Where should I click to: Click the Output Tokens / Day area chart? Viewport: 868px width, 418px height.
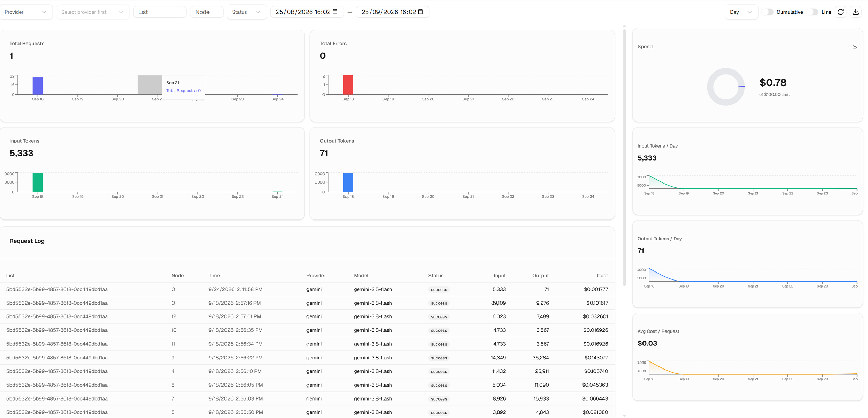[x=752, y=275]
